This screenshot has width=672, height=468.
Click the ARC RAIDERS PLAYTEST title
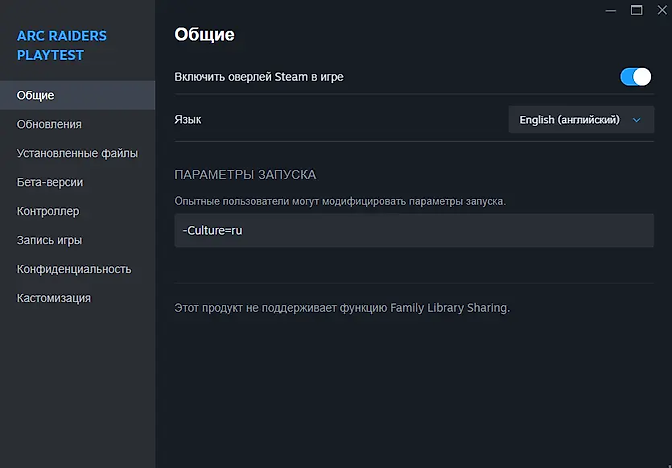coord(62,46)
